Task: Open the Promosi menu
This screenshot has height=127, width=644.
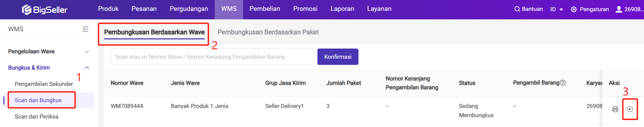Action: point(305,9)
